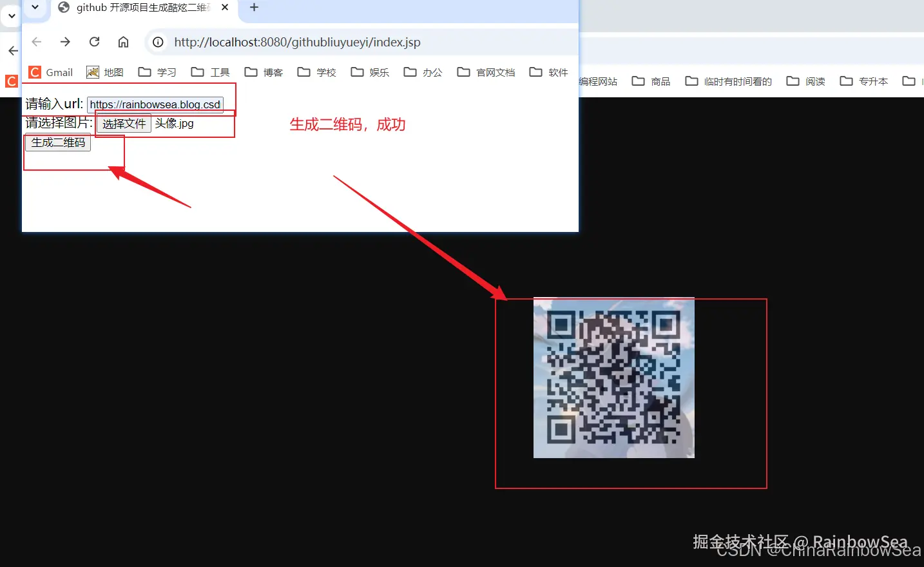The width and height of the screenshot is (924, 567).
Task: Focus the address bar with localhost URL
Action: point(362,43)
